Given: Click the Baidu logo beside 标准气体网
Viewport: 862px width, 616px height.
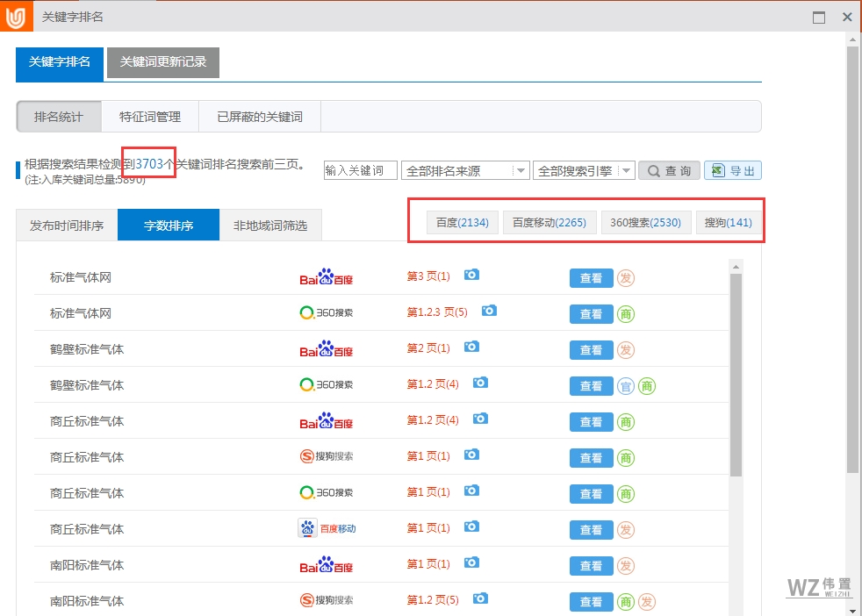Looking at the screenshot, I should point(327,278).
